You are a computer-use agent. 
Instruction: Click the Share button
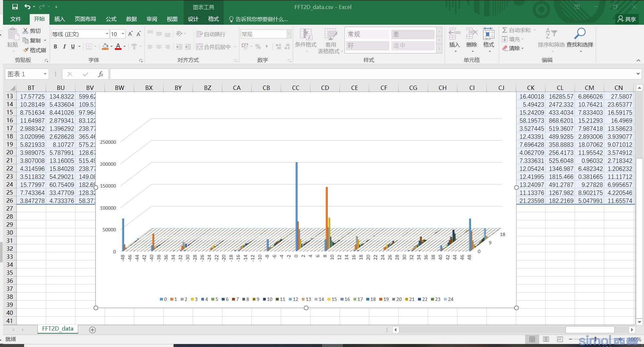[x=627, y=19]
